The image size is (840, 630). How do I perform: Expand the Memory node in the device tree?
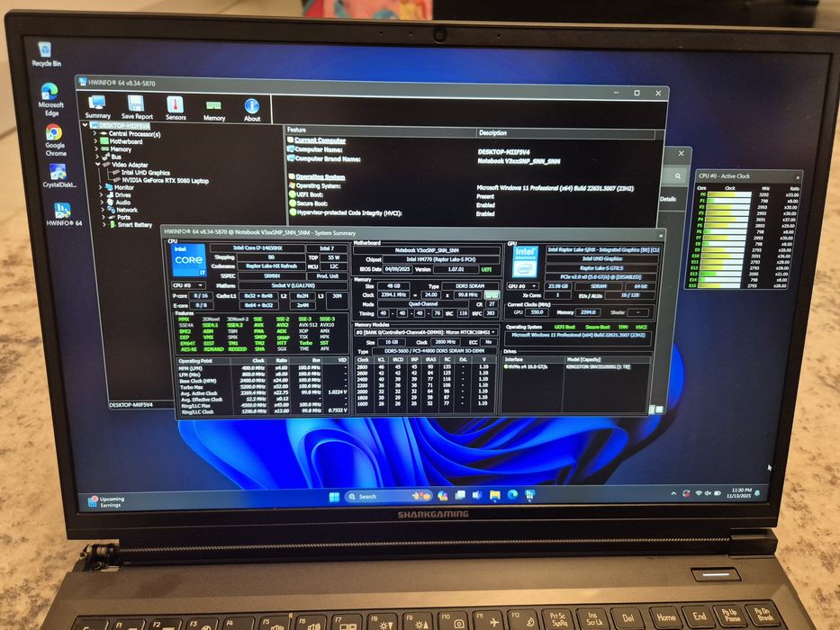(96, 148)
